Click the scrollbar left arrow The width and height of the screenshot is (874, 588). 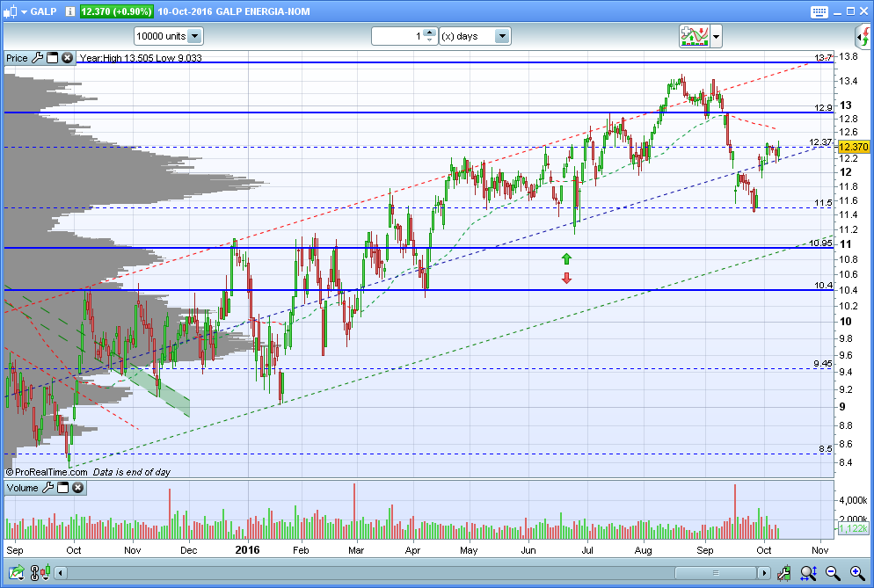(x=61, y=573)
